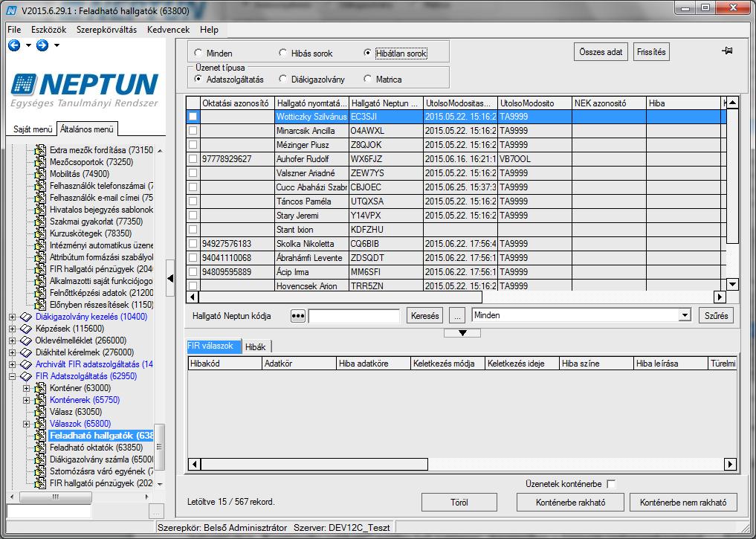
Task: Click the Hallgató Neptun kódja search field
Action: click(x=354, y=316)
